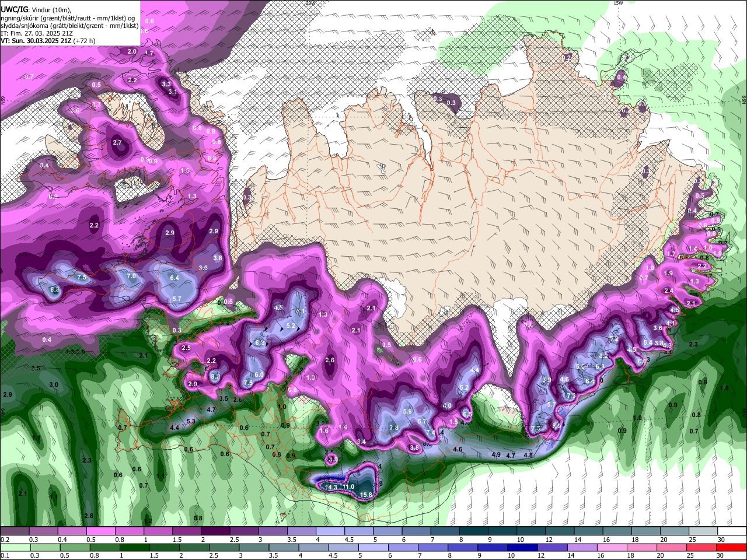Click the bright pink 0.5–0.8 swatch, top scale
The image size is (747, 560).
100,531
